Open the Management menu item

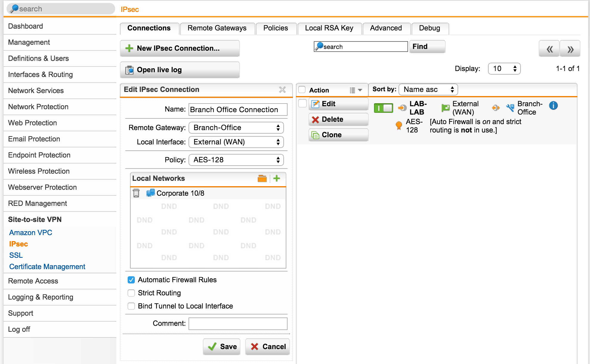[60, 42]
